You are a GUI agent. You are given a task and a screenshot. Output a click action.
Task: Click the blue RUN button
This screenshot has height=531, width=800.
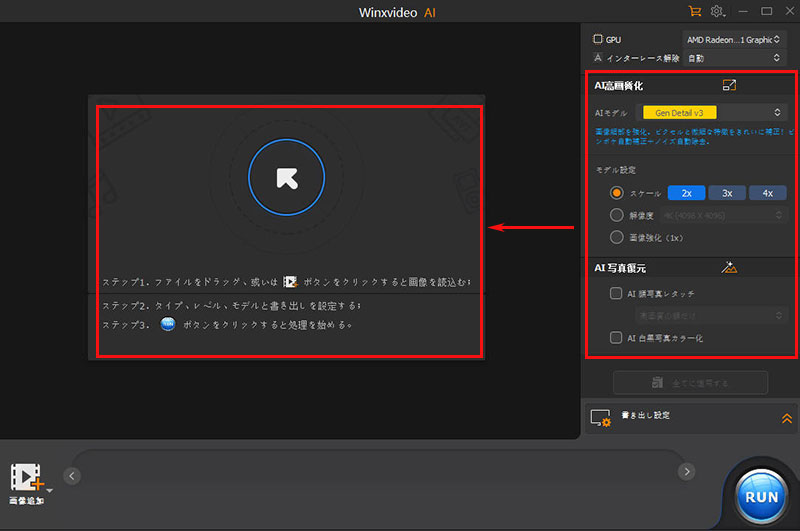point(761,496)
